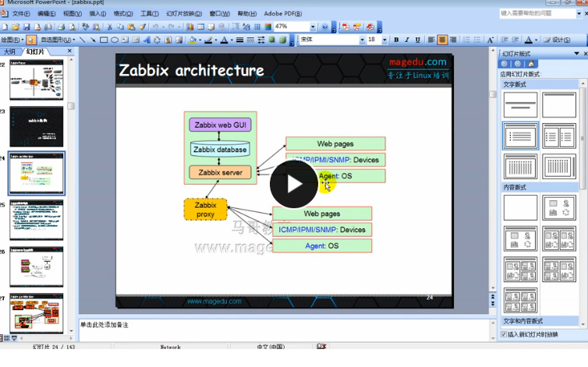Click the Increase Font Size icon
This screenshot has width=588, height=367.
point(490,40)
